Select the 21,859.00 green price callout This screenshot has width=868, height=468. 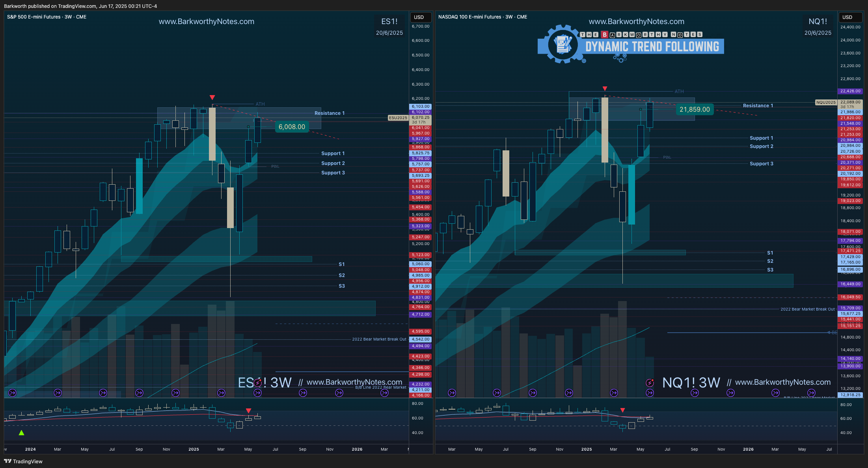[695, 109]
